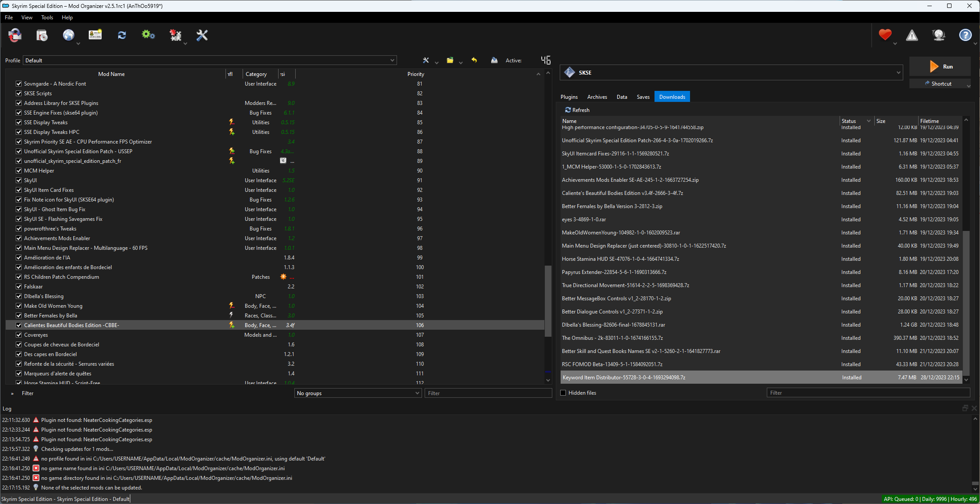Open the Shortcut dropdown arrow
The height and width of the screenshot is (504, 980).
969,86
